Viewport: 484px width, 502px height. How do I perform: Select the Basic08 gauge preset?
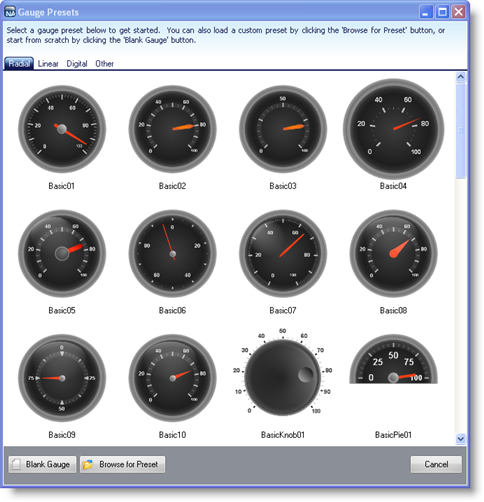[x=394, y=253]
